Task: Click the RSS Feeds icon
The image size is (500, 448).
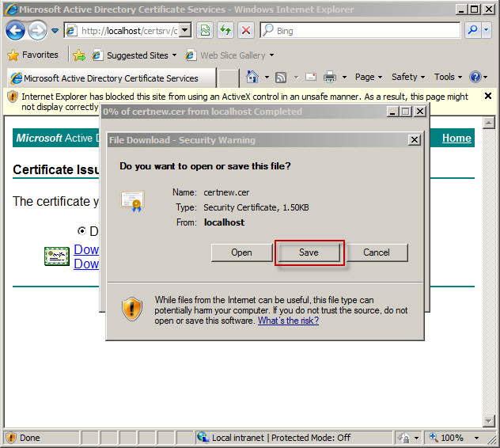Action: pos(281,77)
